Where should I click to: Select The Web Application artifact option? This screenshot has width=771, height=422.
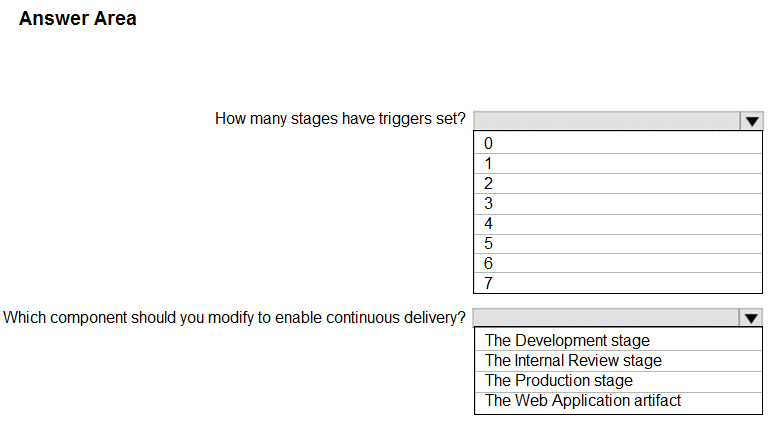[x=583, y=401]
